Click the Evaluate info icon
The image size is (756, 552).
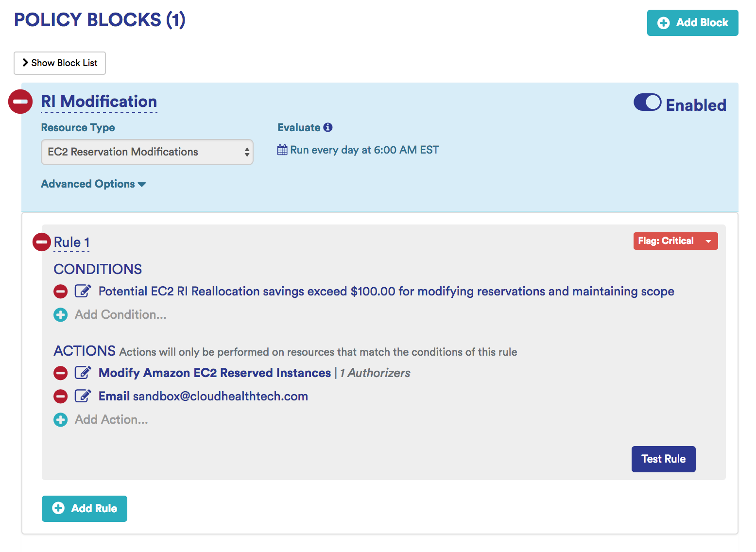[x=328, y=127]
